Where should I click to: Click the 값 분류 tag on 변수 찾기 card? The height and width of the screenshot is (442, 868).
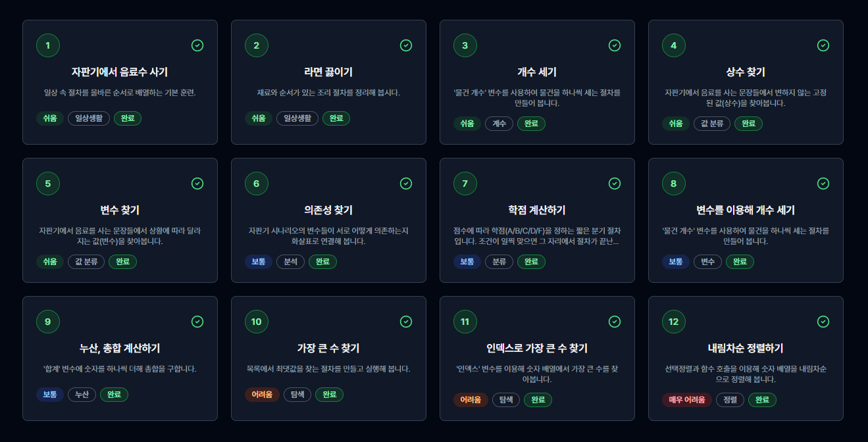[86, 262]
